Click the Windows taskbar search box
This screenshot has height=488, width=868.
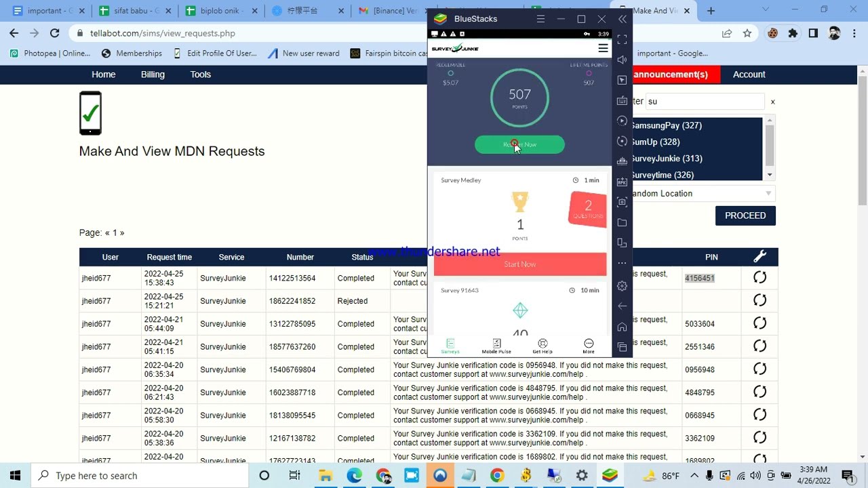(140, 476)
